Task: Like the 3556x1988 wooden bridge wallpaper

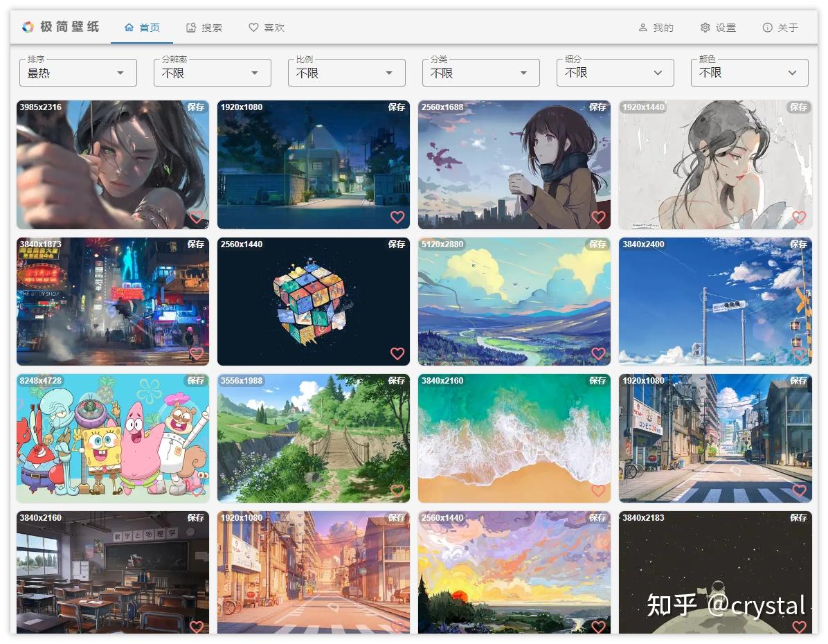Action: (397, 490)
